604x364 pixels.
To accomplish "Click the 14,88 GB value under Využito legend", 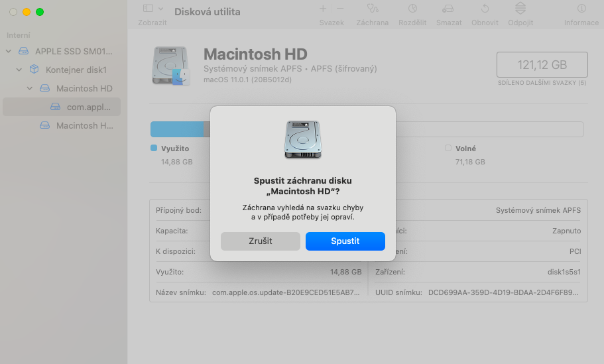I will click(177, 162).
